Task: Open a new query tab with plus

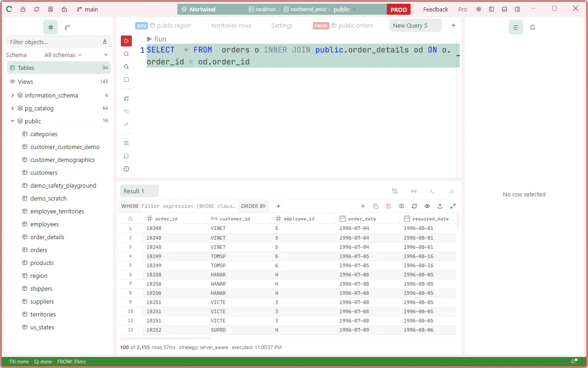Action: [x=453, y=25]
